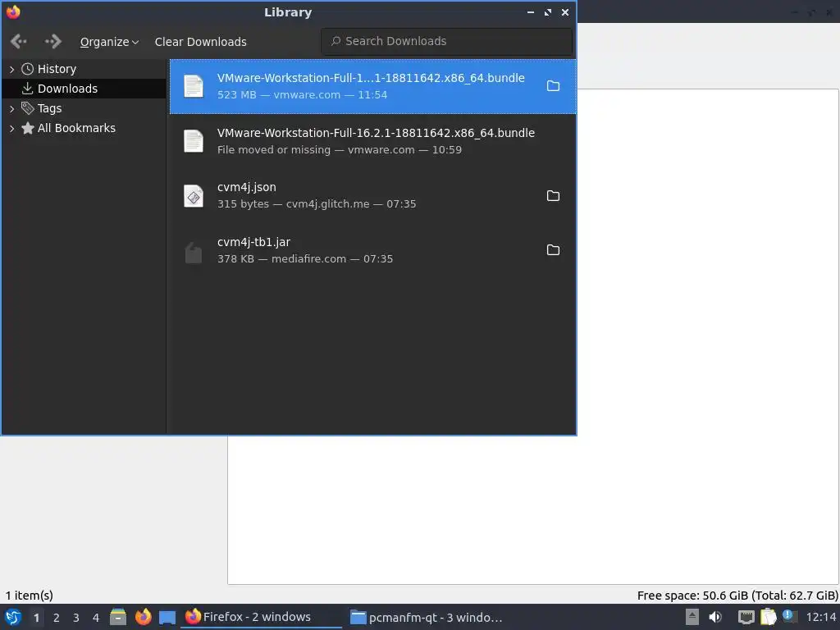Click the Clear Downloads button
Image resolution: width=840 pixels, height=630 pixels.
tap(200, 42)
